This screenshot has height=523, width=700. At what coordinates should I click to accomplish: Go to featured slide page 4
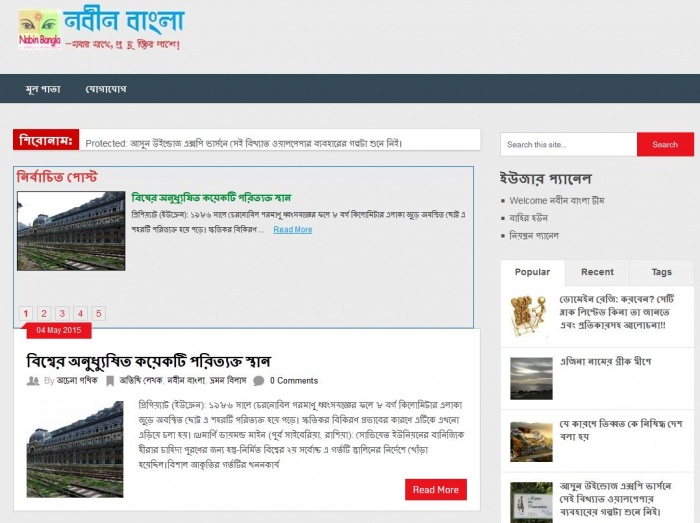[80, 313]
